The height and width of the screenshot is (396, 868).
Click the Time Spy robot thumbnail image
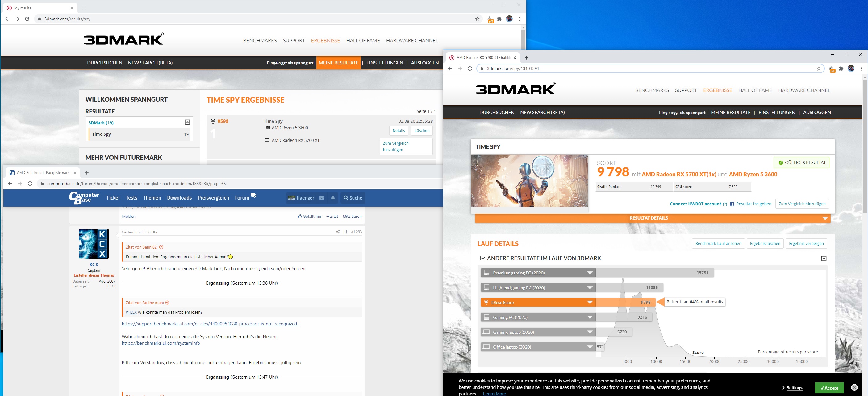coord(529,181)
